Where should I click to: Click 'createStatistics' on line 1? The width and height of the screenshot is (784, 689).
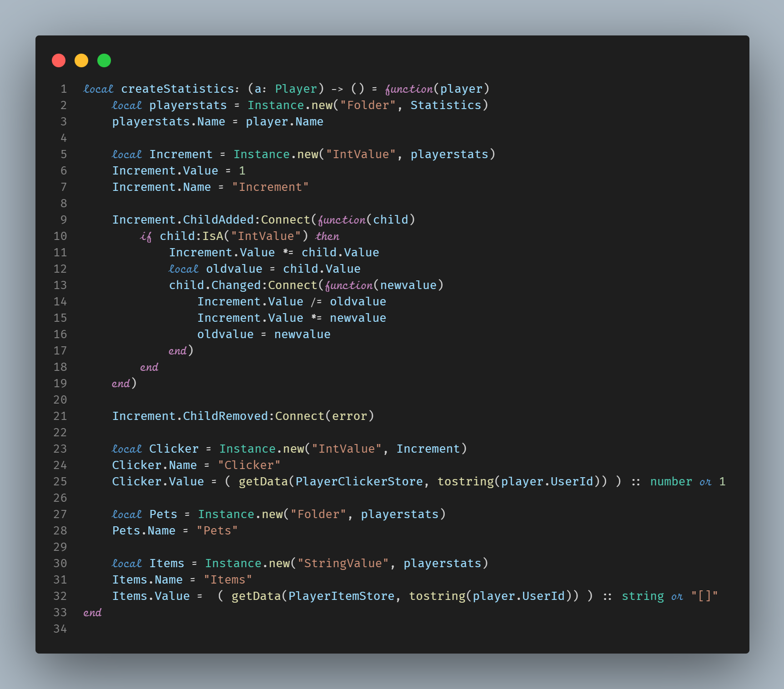pyautogui.click(x=177, y=89)
